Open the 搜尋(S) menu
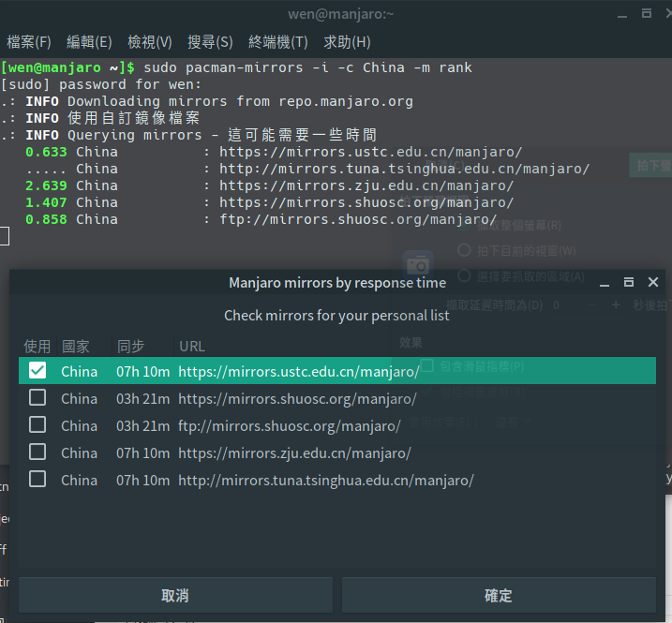Viewport: 672px width, 623px height. pyautogui.click(x=210, y=42)
